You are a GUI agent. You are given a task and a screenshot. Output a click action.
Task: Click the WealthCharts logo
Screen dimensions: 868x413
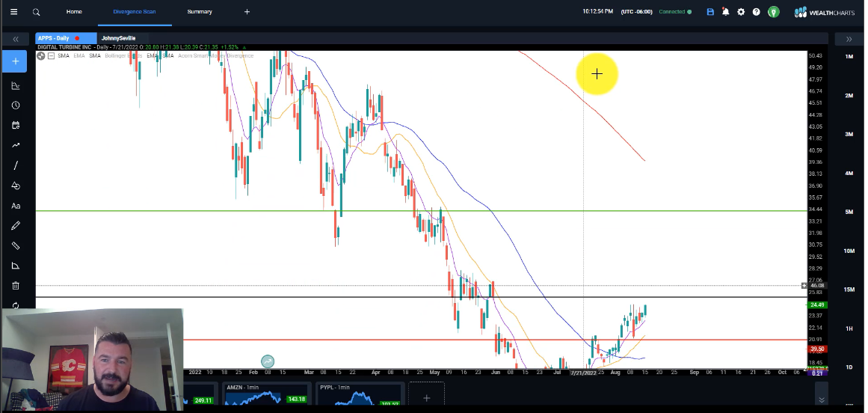(825, 12)
